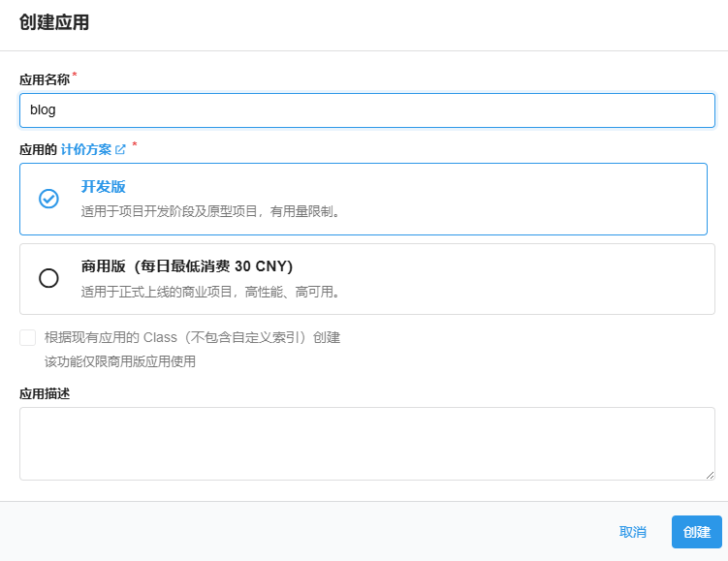Open the 计价方案 link
Viewport: 728px width, 561px height.
pos(86,150)
